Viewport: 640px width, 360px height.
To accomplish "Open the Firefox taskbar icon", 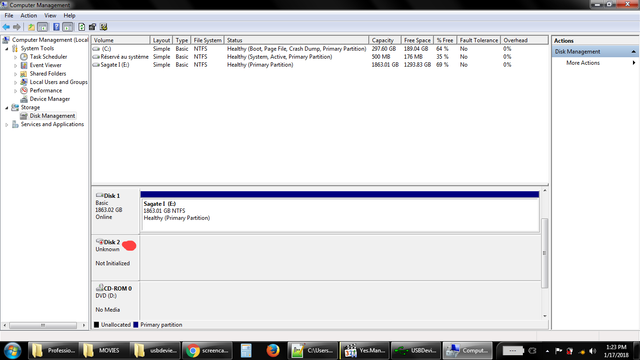I will (273, 351).
